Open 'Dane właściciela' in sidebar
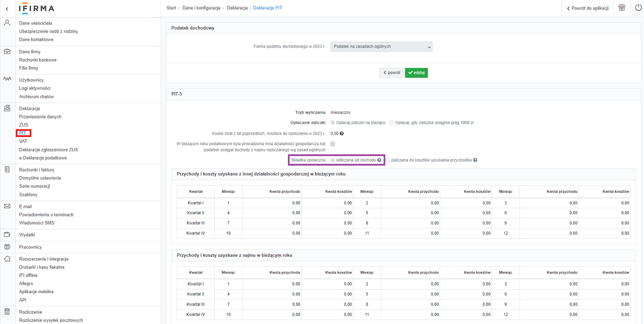The image size is (644, 324). 35,23
